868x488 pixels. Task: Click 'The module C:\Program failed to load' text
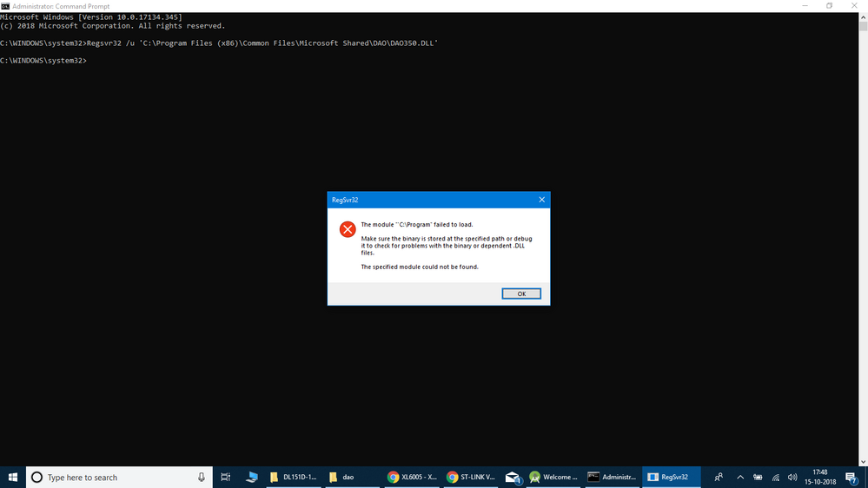tap(417, 225)
